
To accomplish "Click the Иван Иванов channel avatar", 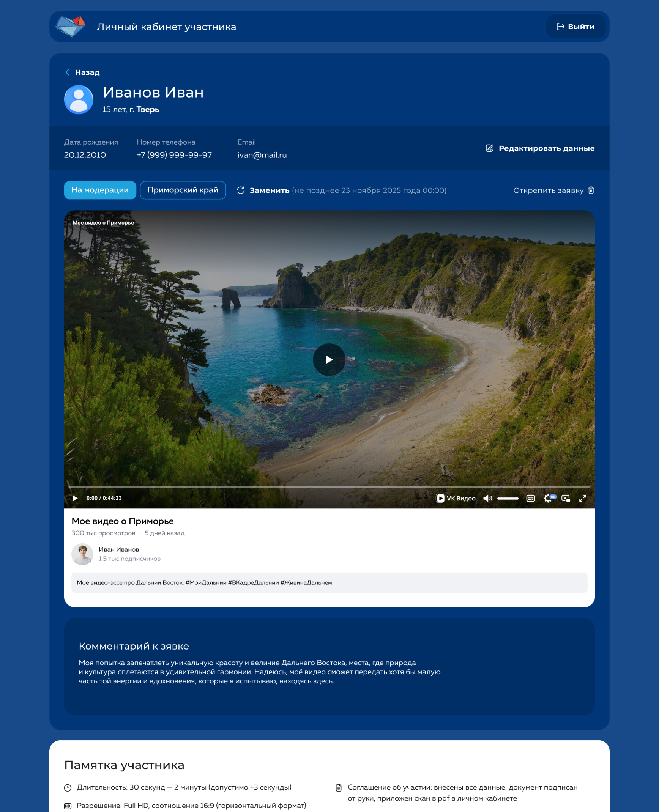I will [x=82, y=554].
